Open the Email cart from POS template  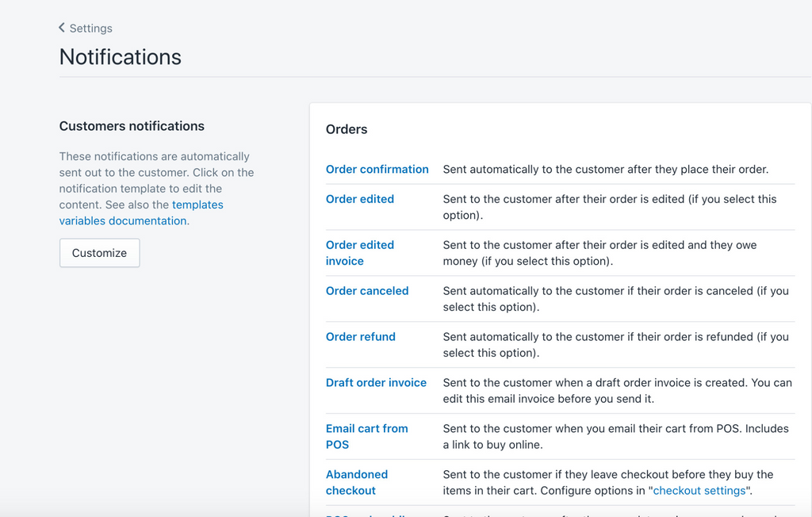[x=366, y=436]
